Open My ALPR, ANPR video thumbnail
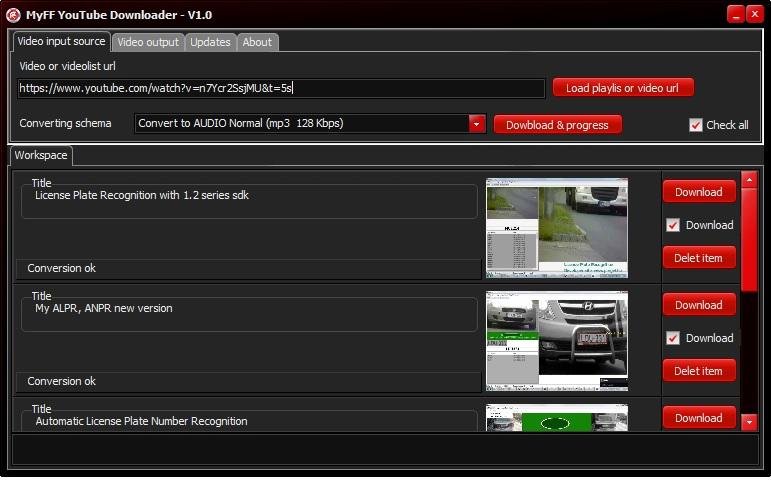Screen dimensions: 771x480 557,341
